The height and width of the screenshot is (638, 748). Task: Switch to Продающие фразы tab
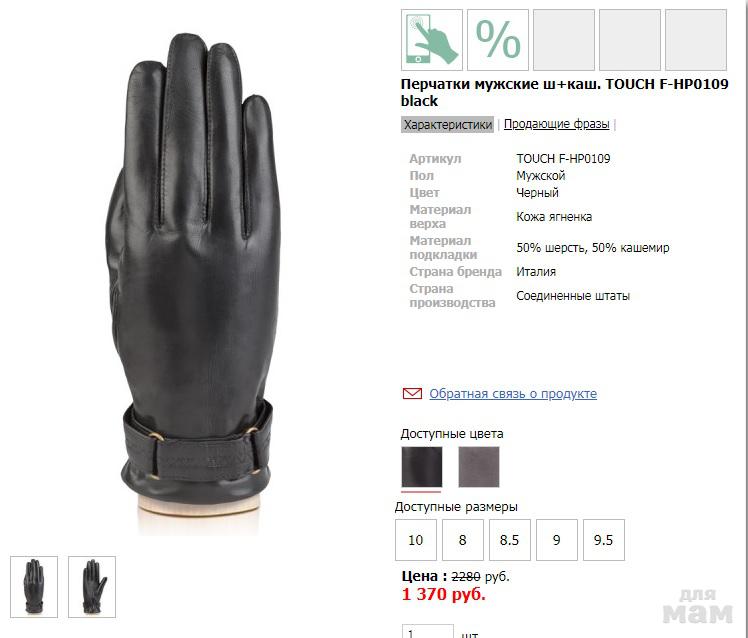point(557,124)
